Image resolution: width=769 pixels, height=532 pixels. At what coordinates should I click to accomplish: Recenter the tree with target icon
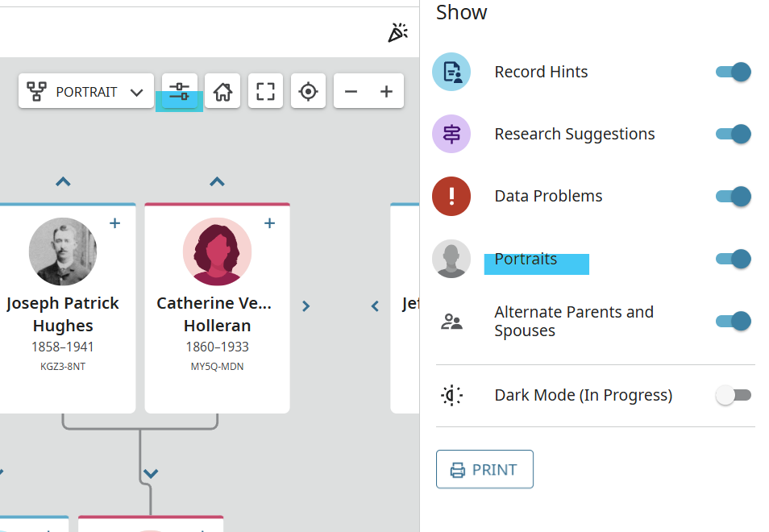click(x=308, y=92)
